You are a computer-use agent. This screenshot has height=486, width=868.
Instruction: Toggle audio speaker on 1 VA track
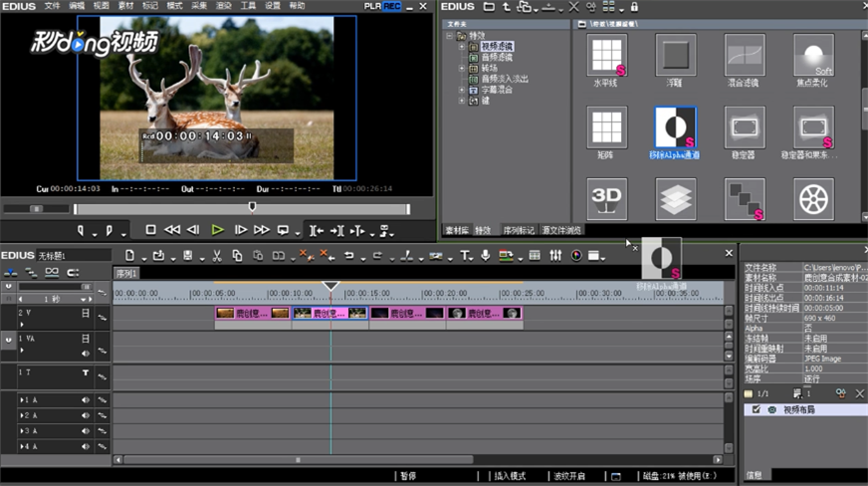pos(86,354)
